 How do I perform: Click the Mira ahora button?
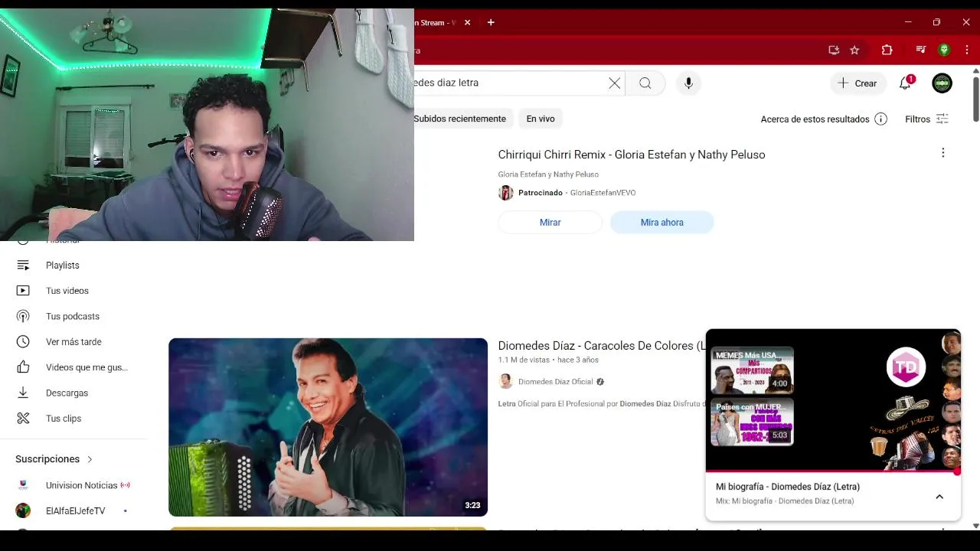pyautogui.click(x=662, y=223)
